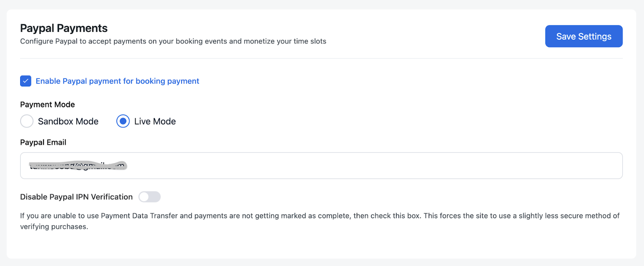Image resolution: width=644 pixels, height=266 pixels.
Task: Click the 'Configure Paypal to accept payments' description
Action: 173,41
